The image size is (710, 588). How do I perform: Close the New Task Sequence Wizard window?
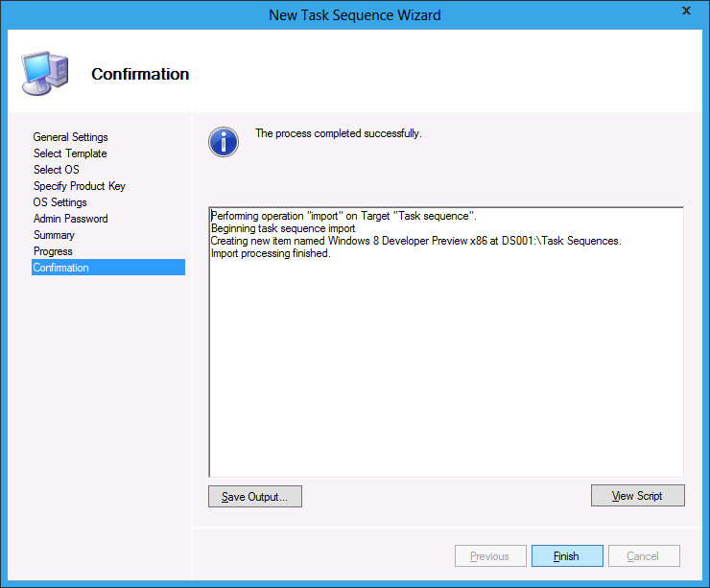click(x=685, y=12)
